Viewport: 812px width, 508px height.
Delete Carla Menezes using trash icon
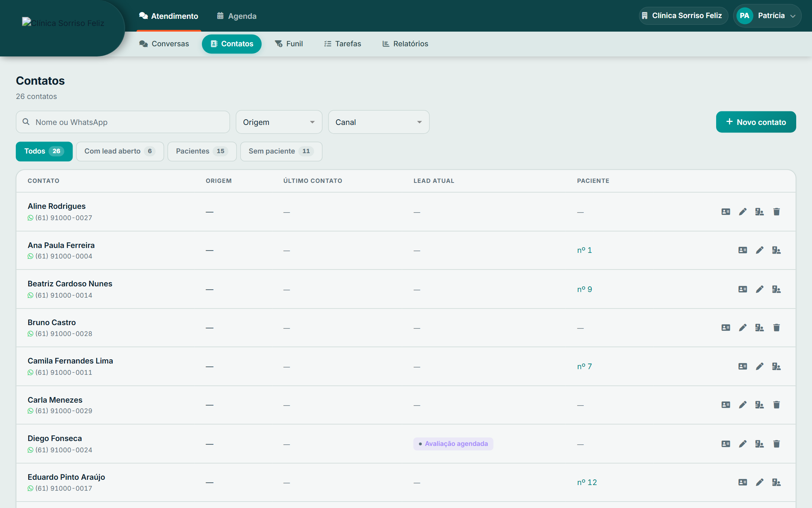pos(776,405)
